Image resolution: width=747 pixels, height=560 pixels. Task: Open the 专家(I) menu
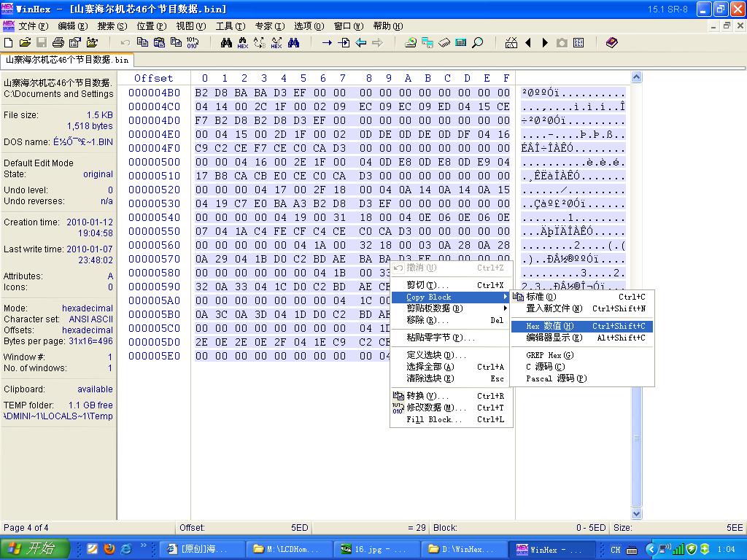pos(270,26)
